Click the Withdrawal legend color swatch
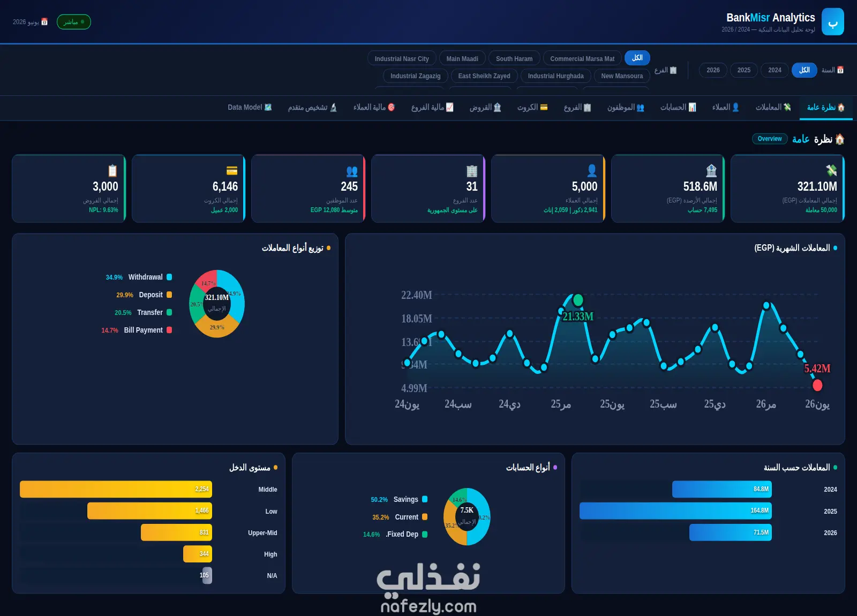This screenshot has width=857, height=616. coord(169,277)
